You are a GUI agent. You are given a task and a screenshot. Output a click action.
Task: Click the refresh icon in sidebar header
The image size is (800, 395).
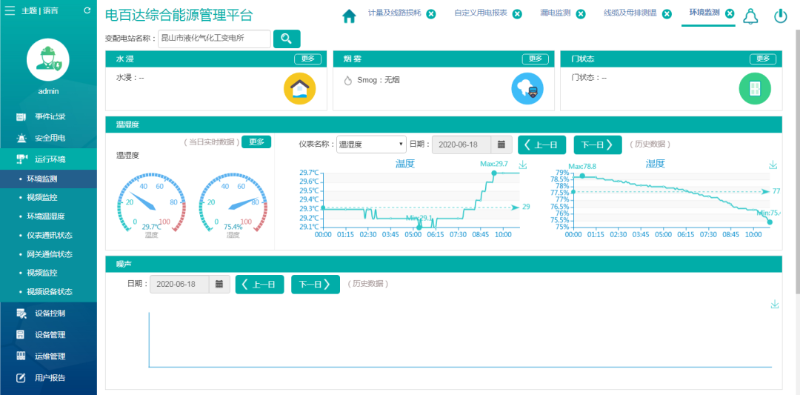click(x=87, y=10)
